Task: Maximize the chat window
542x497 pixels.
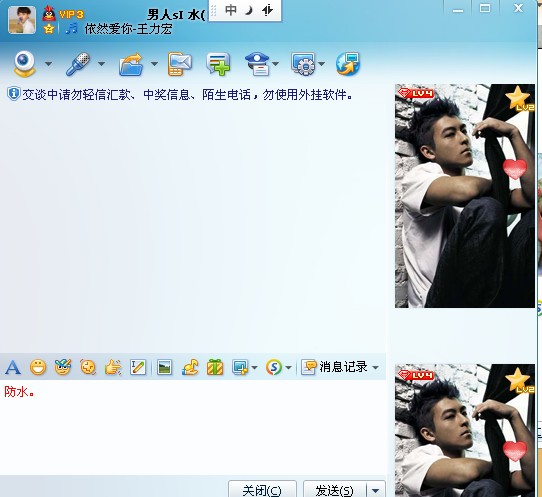Action: (x=485, y=8)
